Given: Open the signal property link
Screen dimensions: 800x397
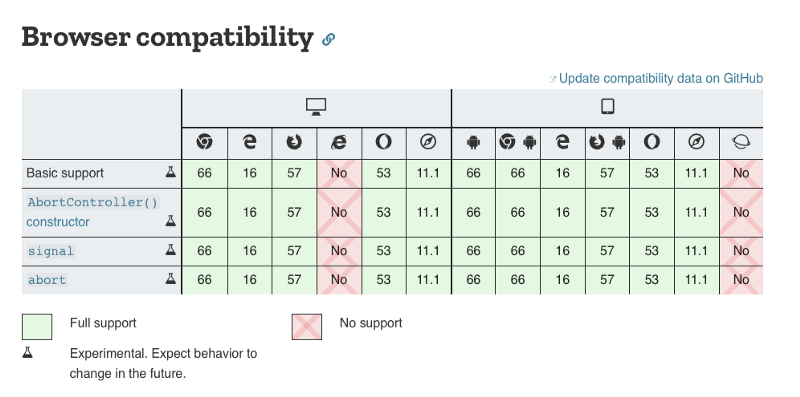Looking at the screenshot, I should coord(51,251).
